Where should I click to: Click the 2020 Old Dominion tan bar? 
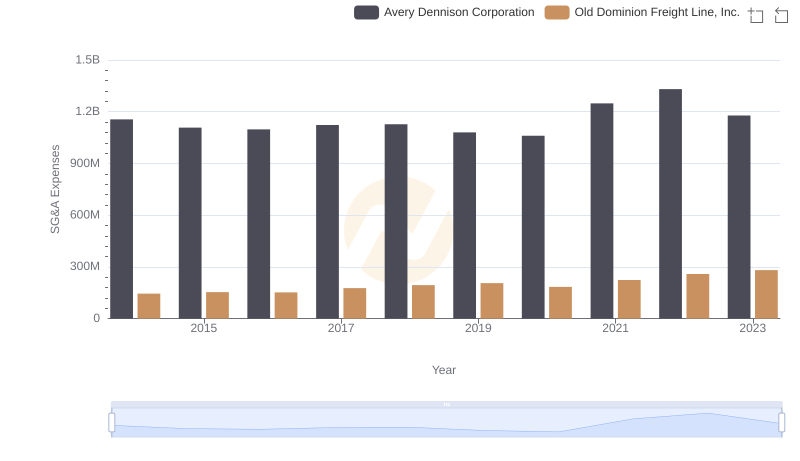click(561, 303)
